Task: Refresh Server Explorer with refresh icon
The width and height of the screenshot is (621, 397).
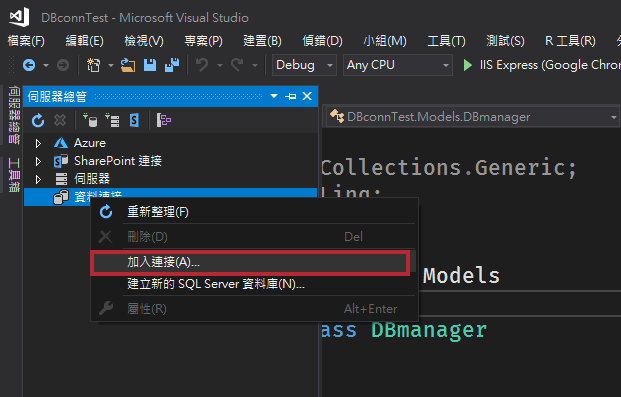Action: pyautogui.click(x=38, y=120)
